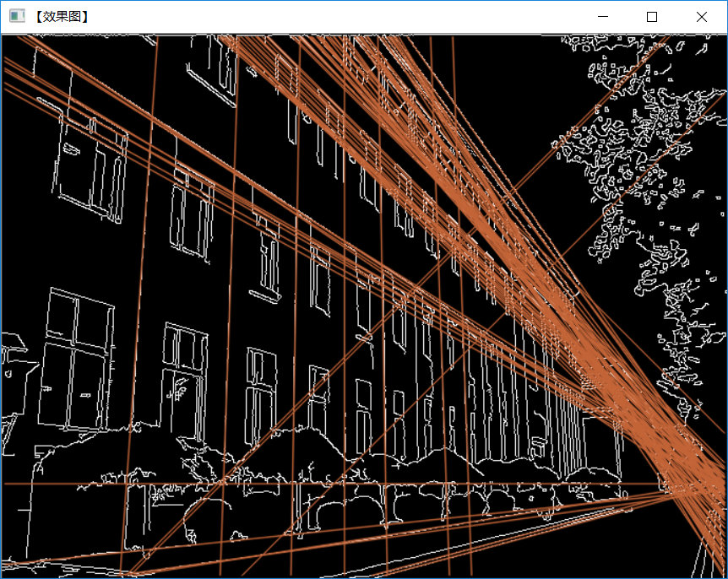Click the white edge lines in the bottom-right corner

(705, 557)
